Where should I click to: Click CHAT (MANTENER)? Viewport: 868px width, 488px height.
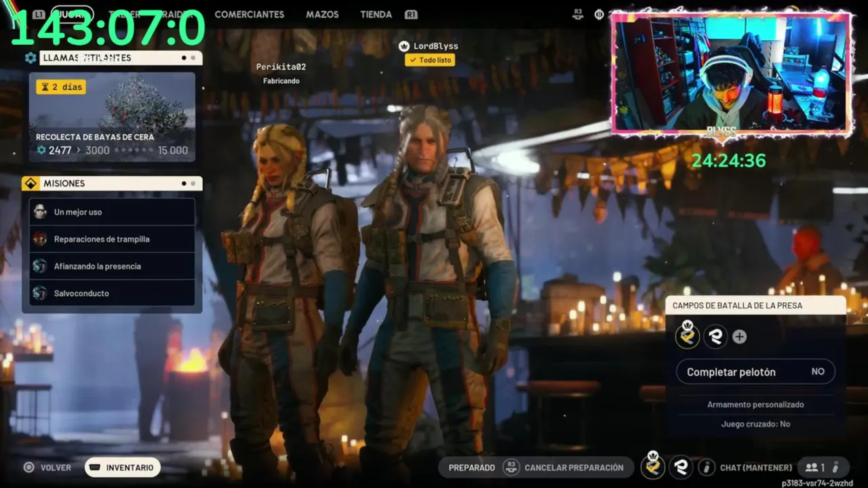pyautogui.click(x=756, y=468)
